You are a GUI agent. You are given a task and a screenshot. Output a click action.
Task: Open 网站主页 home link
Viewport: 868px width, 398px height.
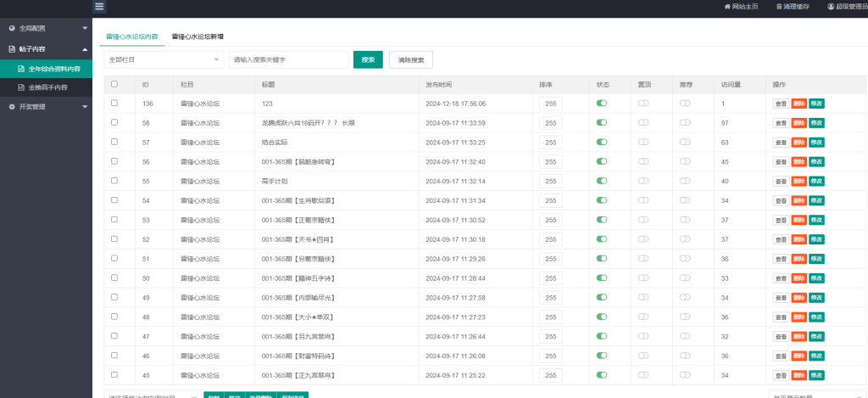pyautogui.click(x=741, y=7)
